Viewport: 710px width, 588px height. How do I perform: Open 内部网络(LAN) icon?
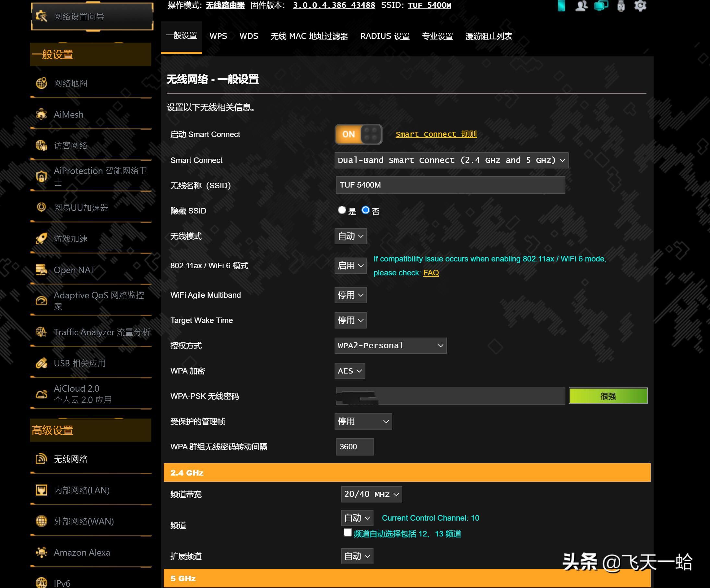coord(41,490)
